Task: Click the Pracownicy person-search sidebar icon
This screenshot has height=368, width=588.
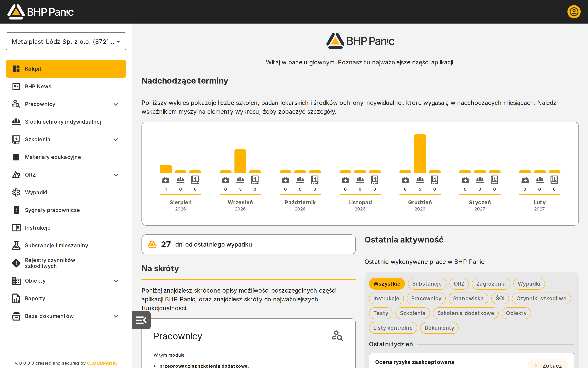Action: tap(16, 104)
